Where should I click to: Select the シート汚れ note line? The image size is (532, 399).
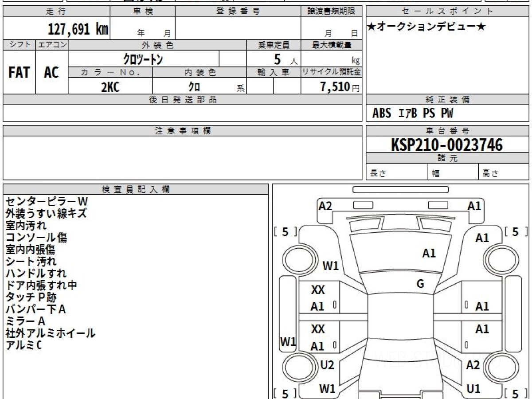pos(31,262)
